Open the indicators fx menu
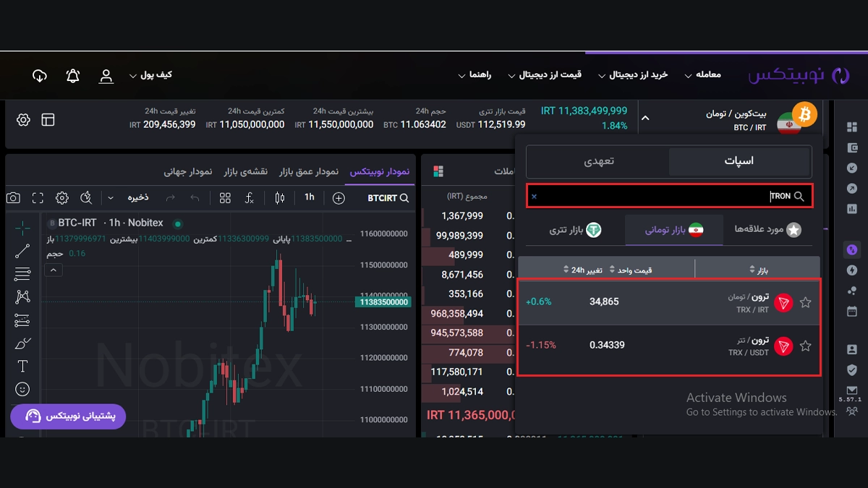This screenshot has width=868, height=488. (x=250, y=198)
